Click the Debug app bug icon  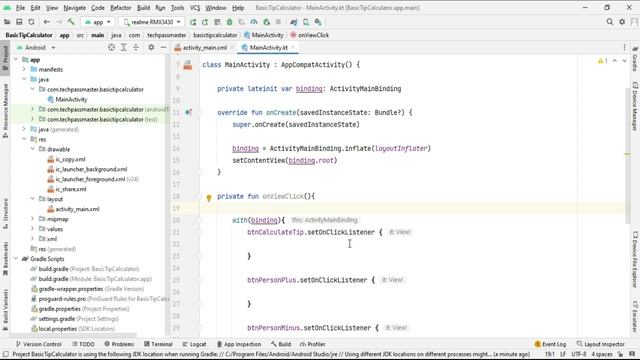coord(229,22)
